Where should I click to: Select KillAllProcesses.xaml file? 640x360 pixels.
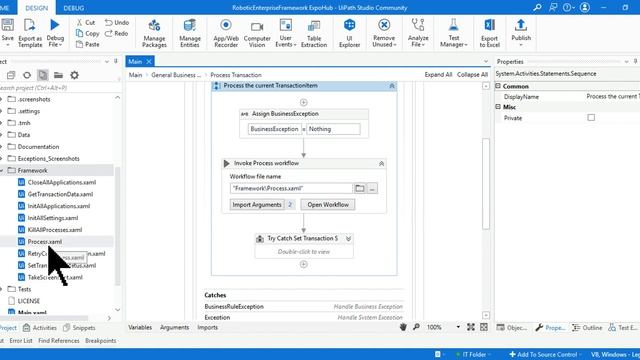(x=55, y=230)
